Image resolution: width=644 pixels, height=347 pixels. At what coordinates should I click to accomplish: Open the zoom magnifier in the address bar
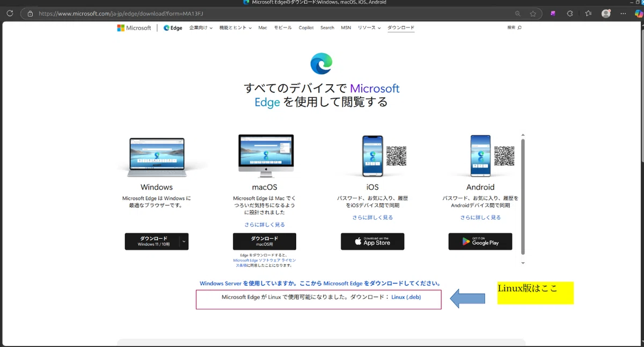[x=517, y=13]
